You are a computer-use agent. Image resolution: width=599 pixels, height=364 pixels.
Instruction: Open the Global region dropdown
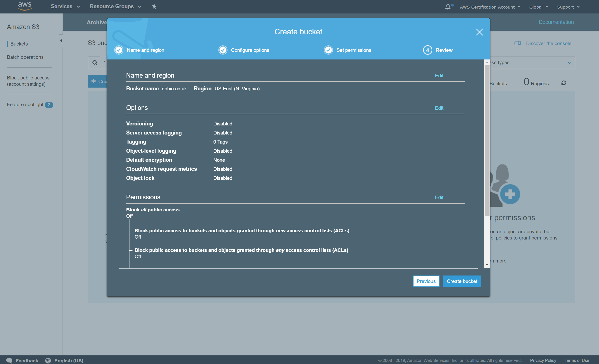pos(539,7)
